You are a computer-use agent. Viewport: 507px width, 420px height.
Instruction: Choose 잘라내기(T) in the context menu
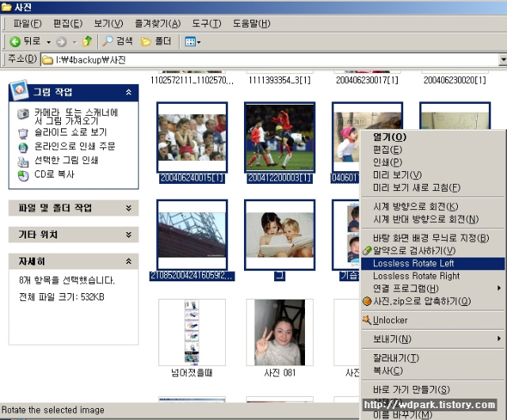click(433, 358)
